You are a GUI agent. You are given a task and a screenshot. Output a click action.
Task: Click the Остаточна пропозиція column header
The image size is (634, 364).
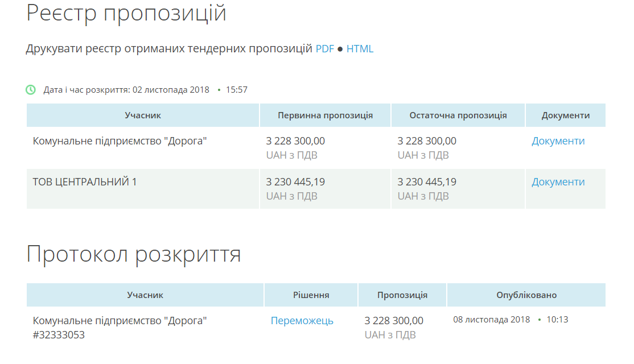(x=458, y=115)
